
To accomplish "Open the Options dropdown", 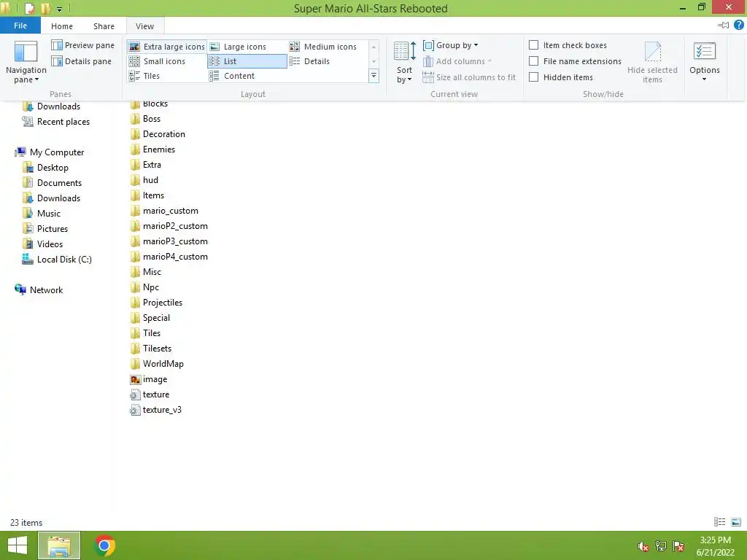I will pos(705,61).
